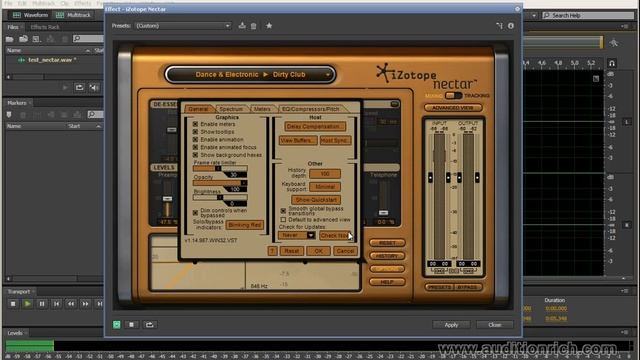Cancel the options dialog
The image size is (640, 360).
(345, 251)
